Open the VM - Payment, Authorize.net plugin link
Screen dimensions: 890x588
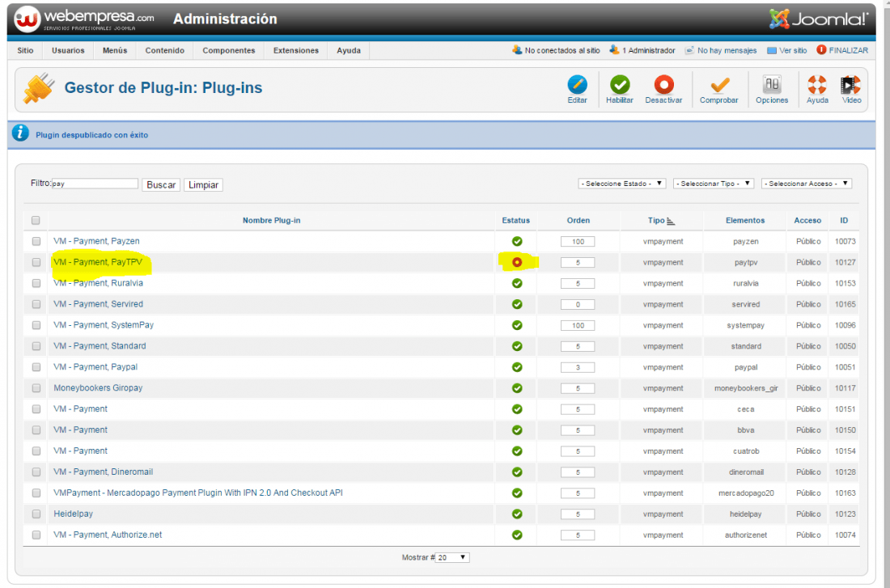click(108, 535)
